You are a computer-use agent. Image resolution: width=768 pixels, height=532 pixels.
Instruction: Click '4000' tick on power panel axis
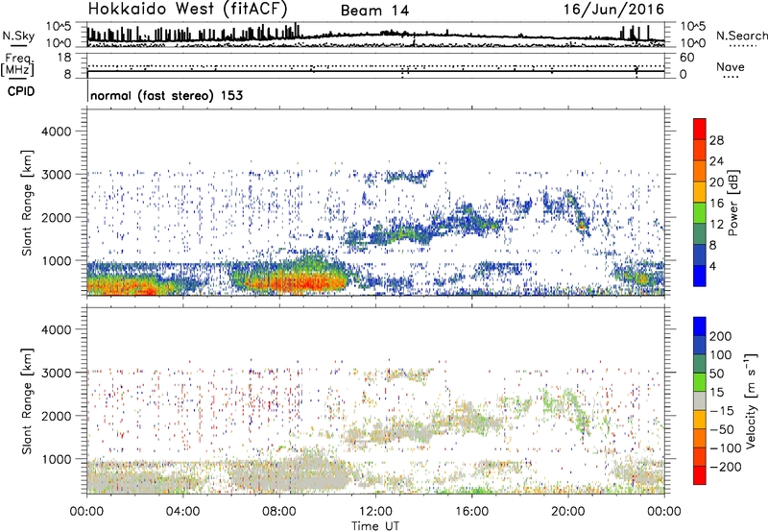56,132
